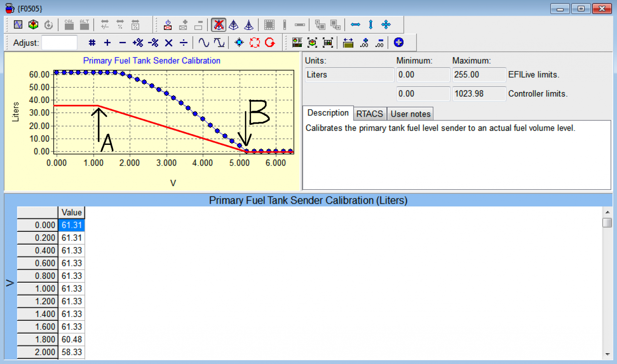Click EFILive minimum field 0.00
Image resolution: width=617 pixels, height=364 pixels.
pyautogui.click(x=423, y=75)
